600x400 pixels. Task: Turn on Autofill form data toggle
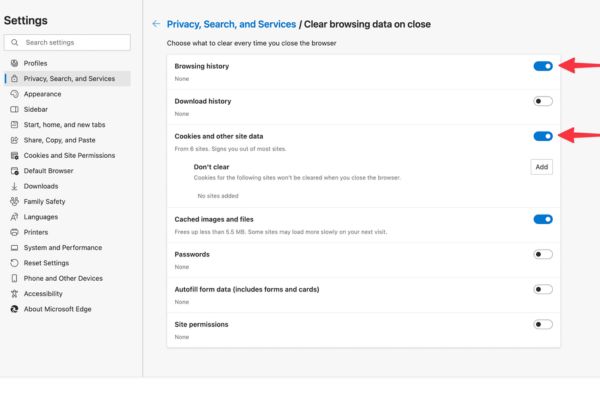click(x=543, y=289)
